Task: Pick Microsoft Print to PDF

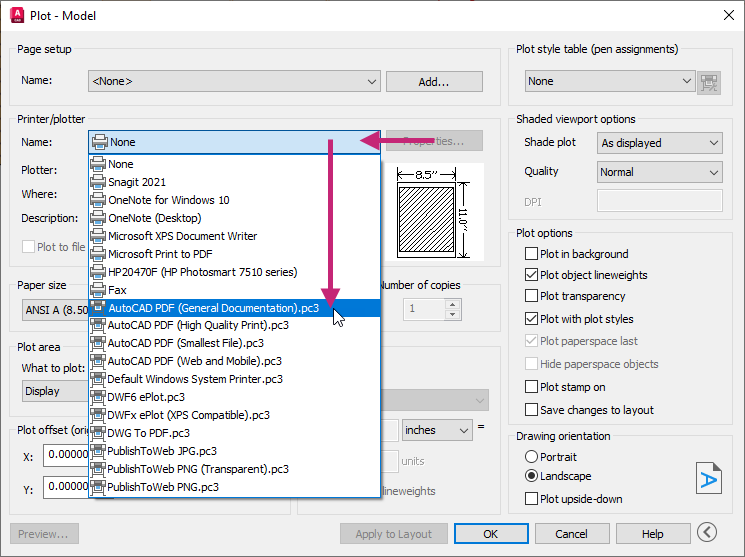Action: [x=235, y=254]
